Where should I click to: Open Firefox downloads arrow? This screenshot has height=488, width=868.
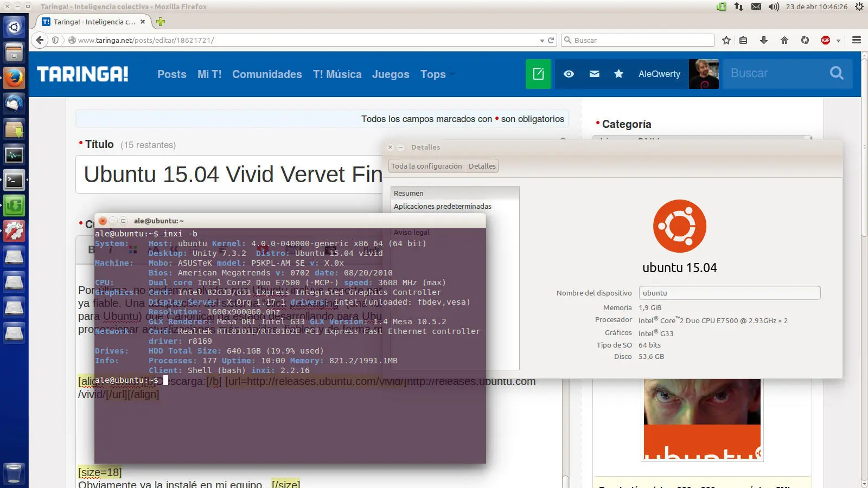764,40
